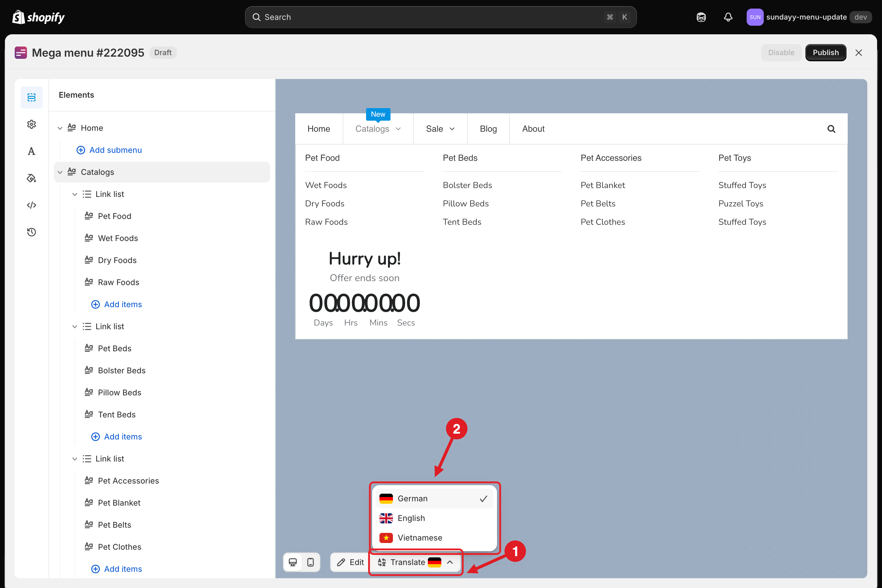Click Add submenu under Home

point(109,150)
